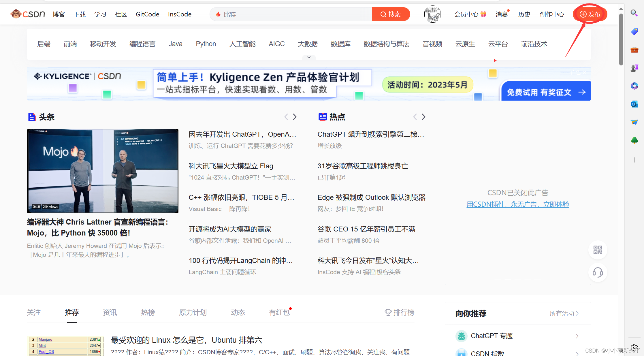Open 创作中心
The height and width of the screenshot is (356, 644).
pyautogui.click(x=552, y=14)
